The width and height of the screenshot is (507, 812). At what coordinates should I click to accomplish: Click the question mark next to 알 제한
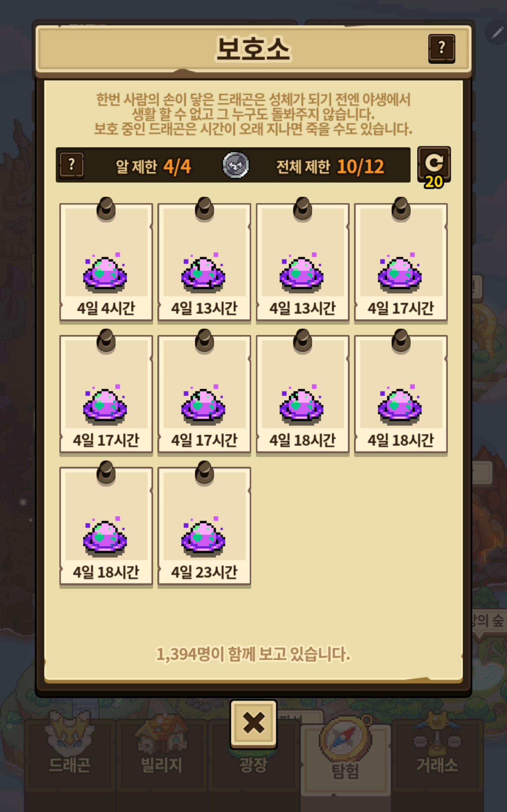click(71, 165)
